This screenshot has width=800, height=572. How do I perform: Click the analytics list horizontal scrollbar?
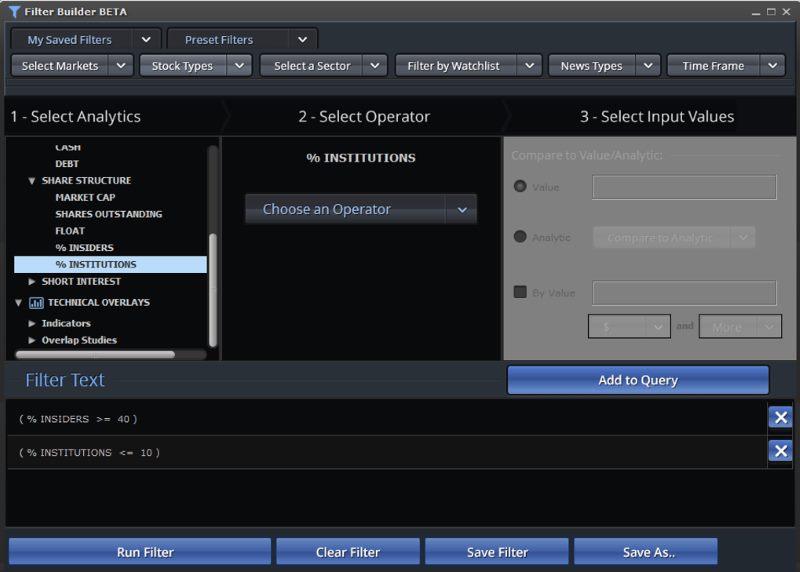[x=95, y=354]
